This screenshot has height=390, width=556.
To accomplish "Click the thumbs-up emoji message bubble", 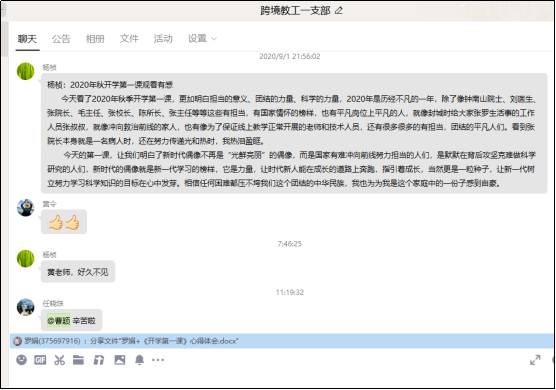I will point(64,222).
